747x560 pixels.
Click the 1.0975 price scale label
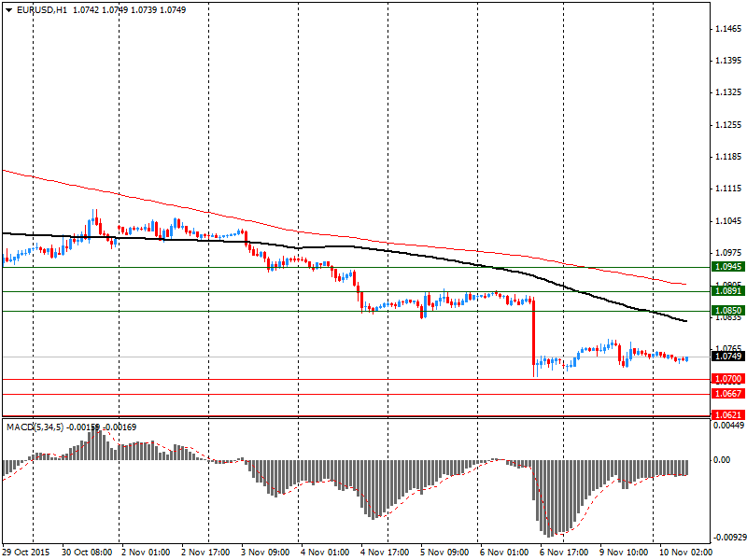tap(728, 253)
